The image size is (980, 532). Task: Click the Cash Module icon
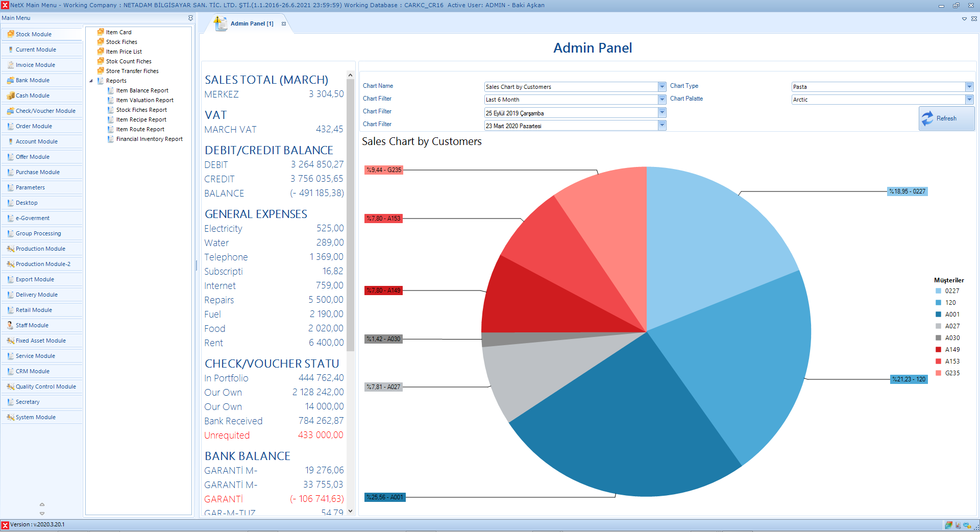click(10, 95)
